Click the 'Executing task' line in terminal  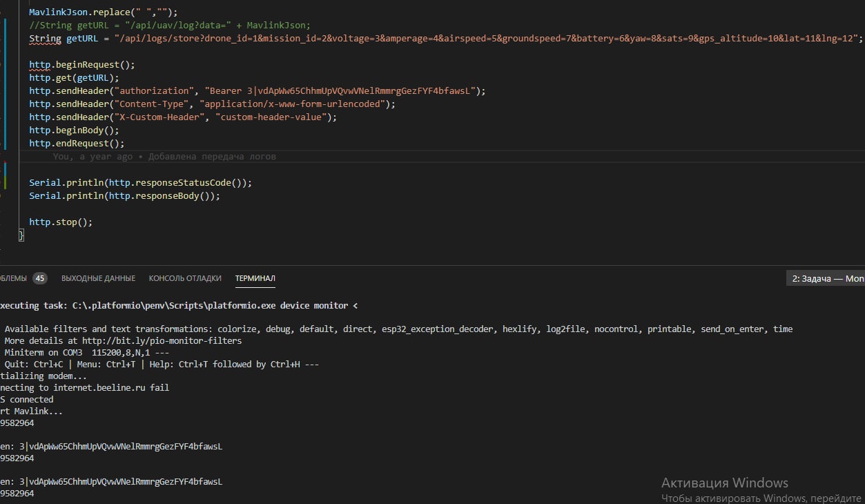tap(178, 305)
